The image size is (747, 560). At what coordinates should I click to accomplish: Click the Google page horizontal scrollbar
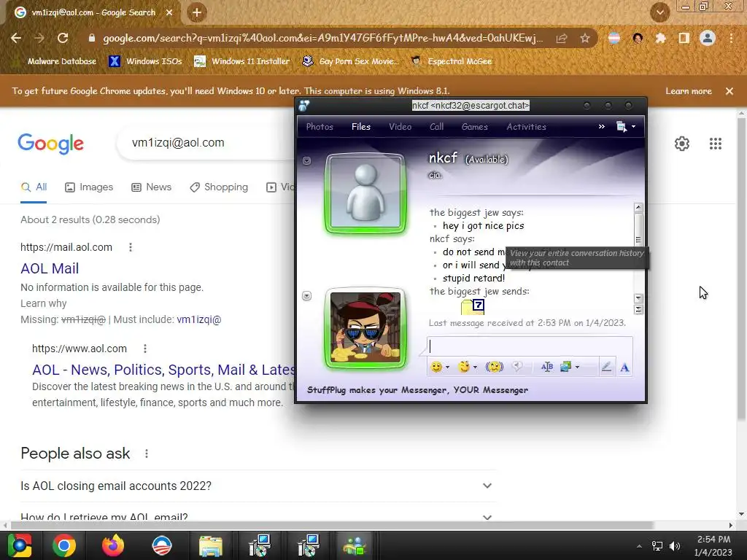click(x=332, y=525)
